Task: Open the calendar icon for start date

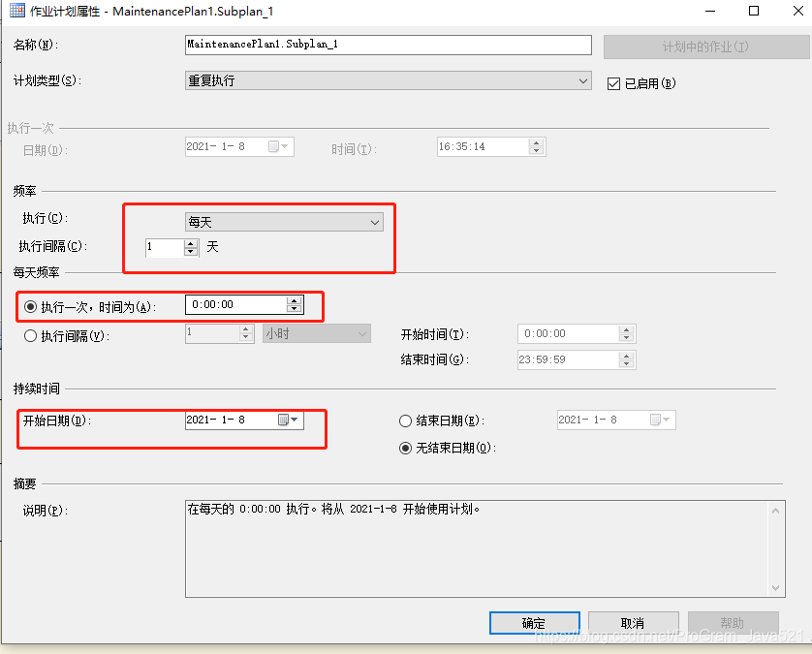Action: point(283,420)
